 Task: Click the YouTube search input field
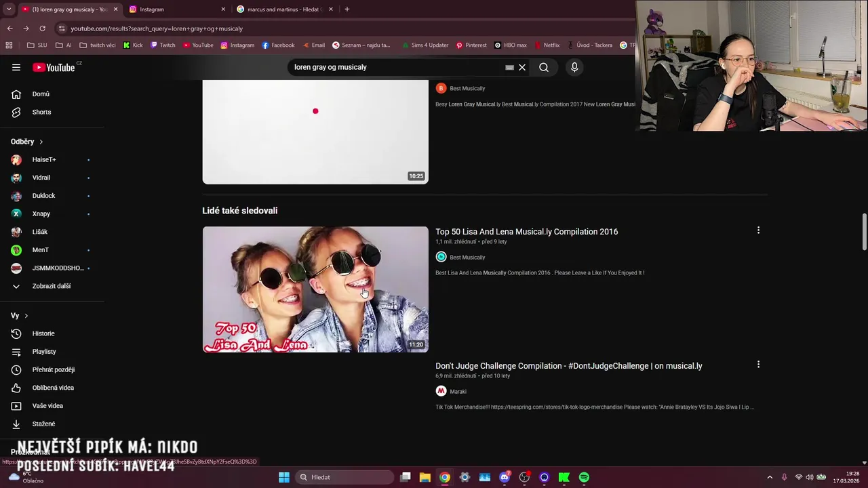point(397,67)
